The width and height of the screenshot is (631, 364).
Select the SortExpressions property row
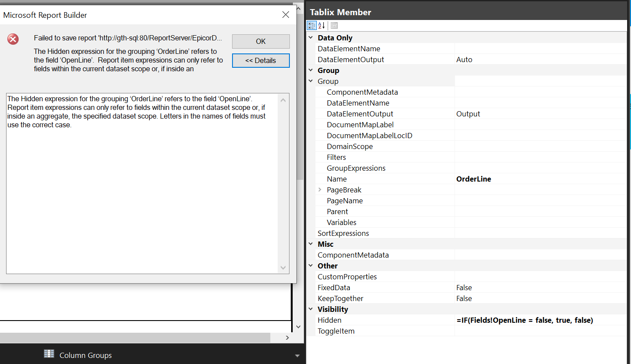[472, 233]
